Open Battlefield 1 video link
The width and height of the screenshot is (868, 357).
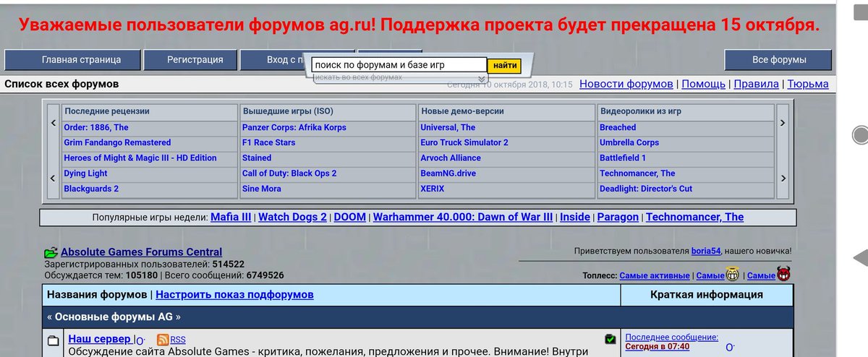(623, 158)
